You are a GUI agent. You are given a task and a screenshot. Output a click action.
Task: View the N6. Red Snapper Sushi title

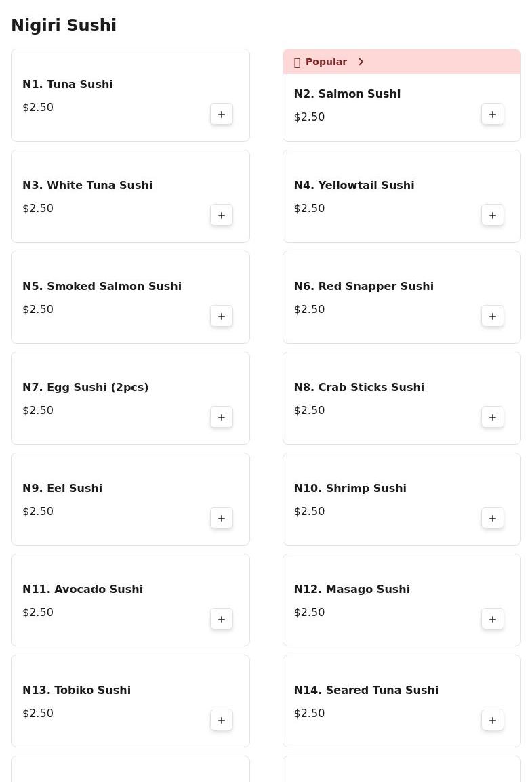(363, 286)
